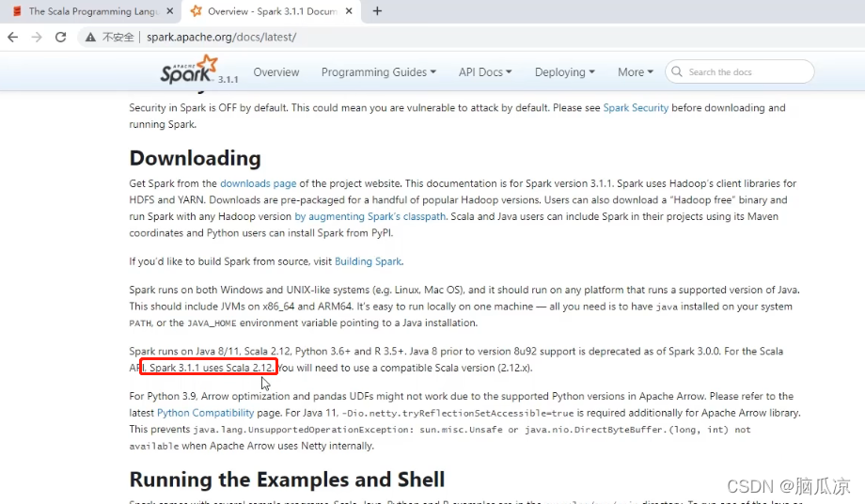Click the not-secure warning triangle icon
Screen dimensions: 865x504
90,37
